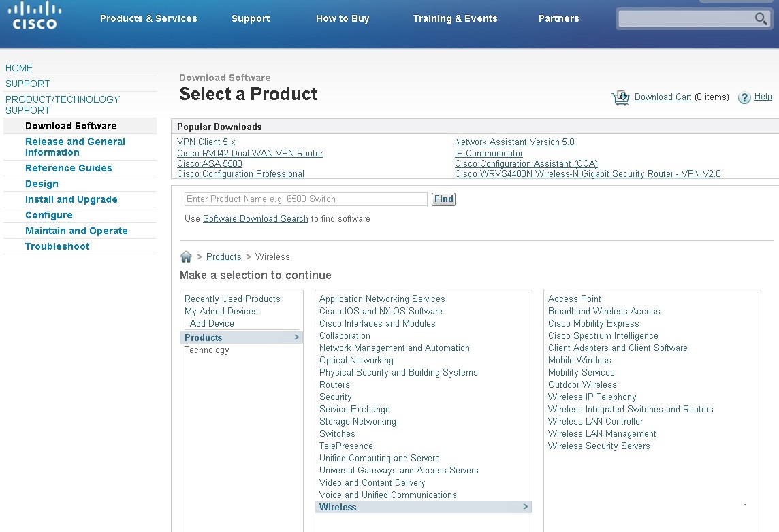Screen dimensions: 779x532
Task: Go to HOME in sidebar
Action: [x=19, y=68]
